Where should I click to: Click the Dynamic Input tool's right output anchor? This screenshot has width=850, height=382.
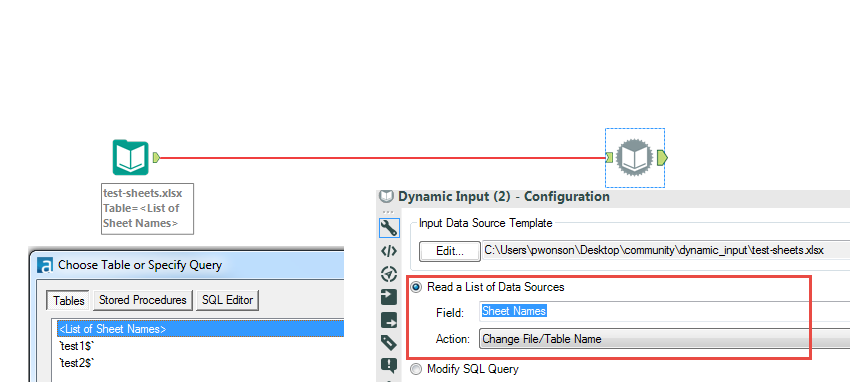point(662,158)
